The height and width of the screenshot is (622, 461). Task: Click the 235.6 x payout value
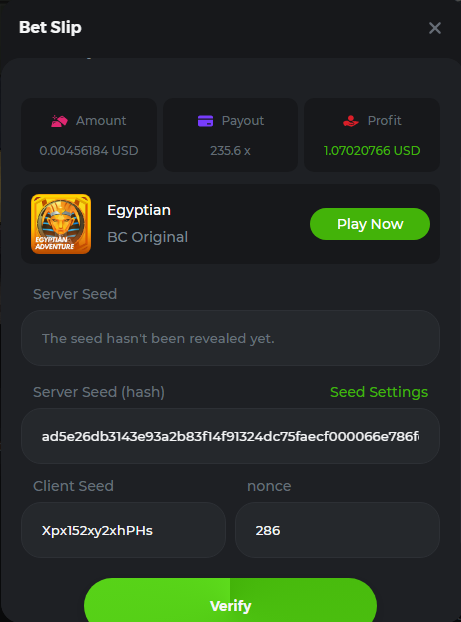(x=230, y=151)
